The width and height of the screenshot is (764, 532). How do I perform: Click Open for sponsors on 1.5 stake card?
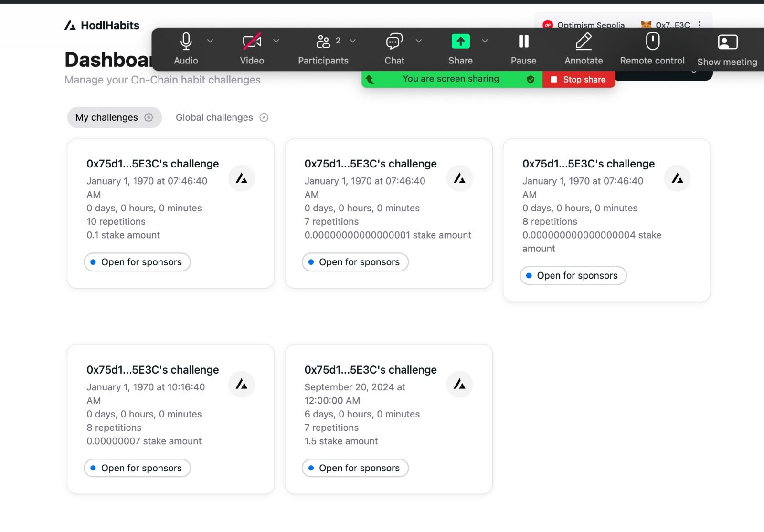coord(355,468)
